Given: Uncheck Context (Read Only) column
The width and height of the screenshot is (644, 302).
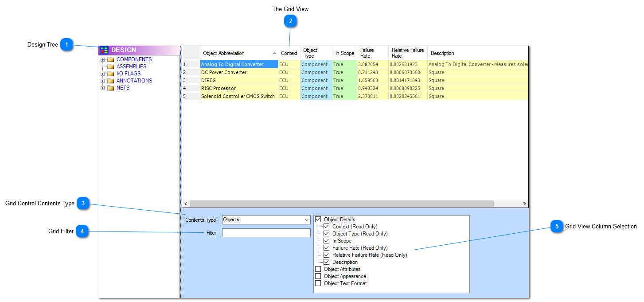Looking at the screenshot, I should point(327,227).
